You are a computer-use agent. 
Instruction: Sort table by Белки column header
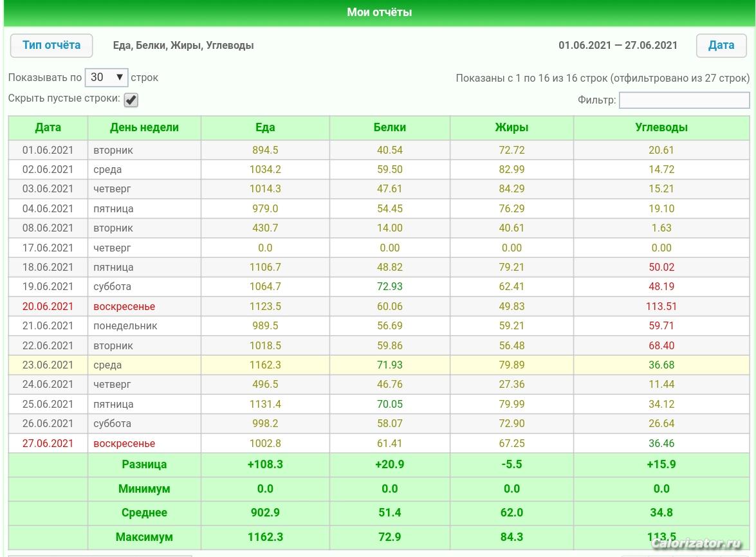pos(390,127)
